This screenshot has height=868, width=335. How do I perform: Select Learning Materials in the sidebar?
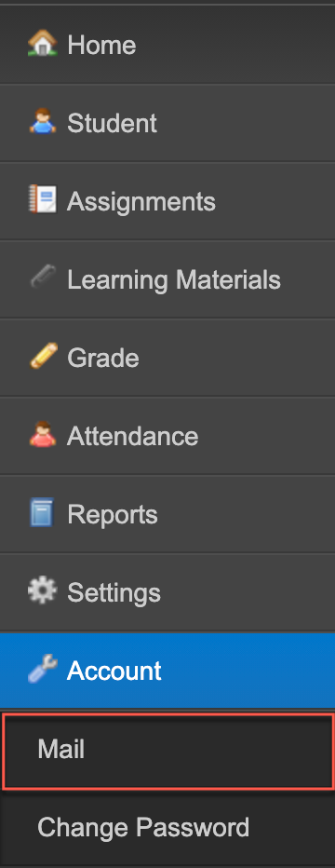(167, 279)
